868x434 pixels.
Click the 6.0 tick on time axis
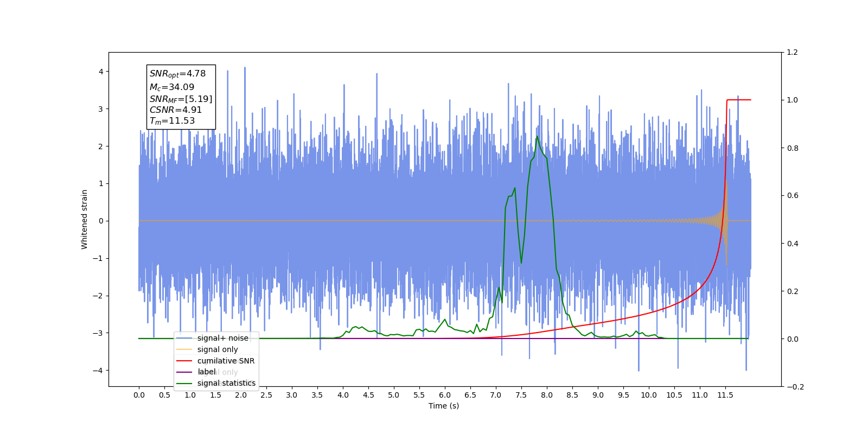coord(445,395)
